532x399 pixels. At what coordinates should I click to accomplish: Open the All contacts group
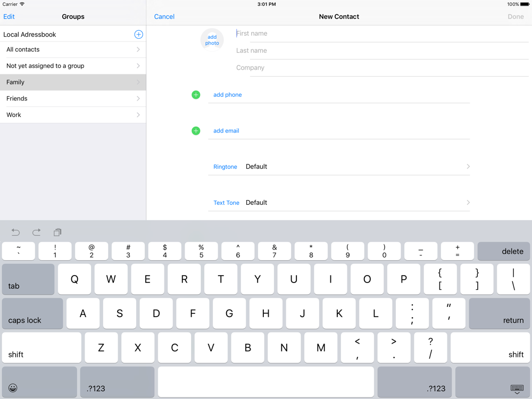[73, 49]
